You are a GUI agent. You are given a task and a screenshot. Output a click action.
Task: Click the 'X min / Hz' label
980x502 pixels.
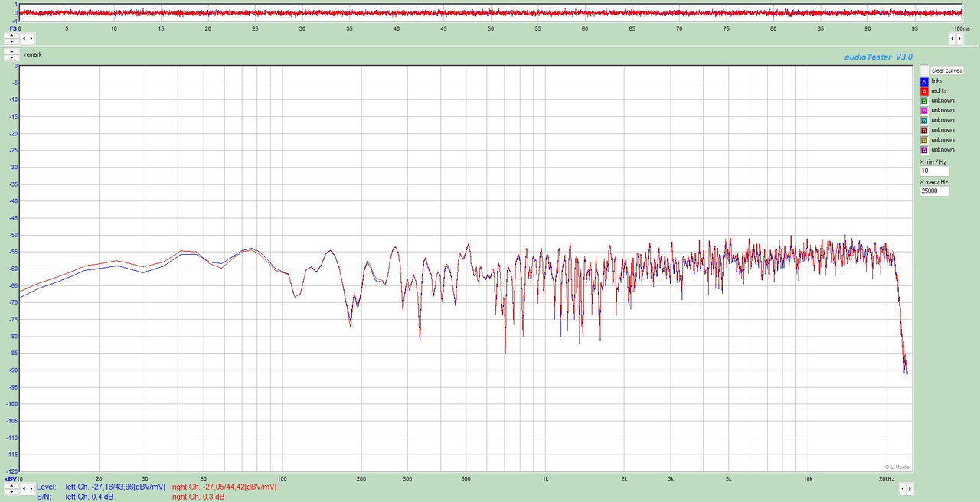933,162
